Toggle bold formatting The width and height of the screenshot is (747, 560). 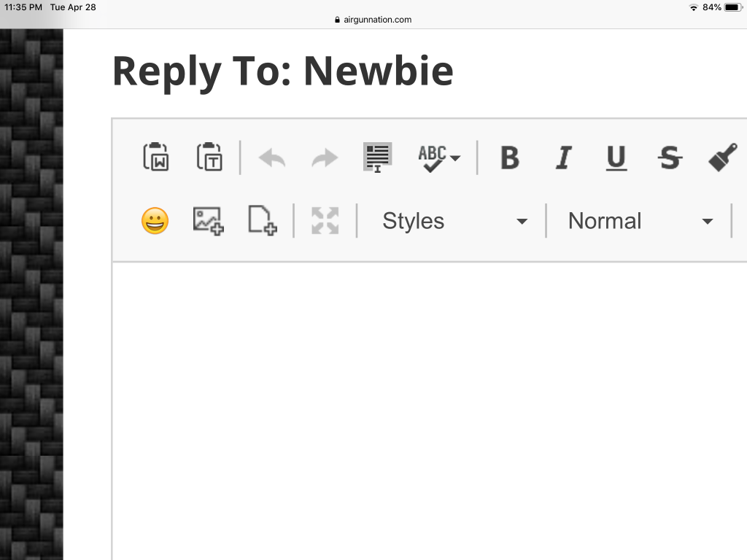click(x=510, y=157)
